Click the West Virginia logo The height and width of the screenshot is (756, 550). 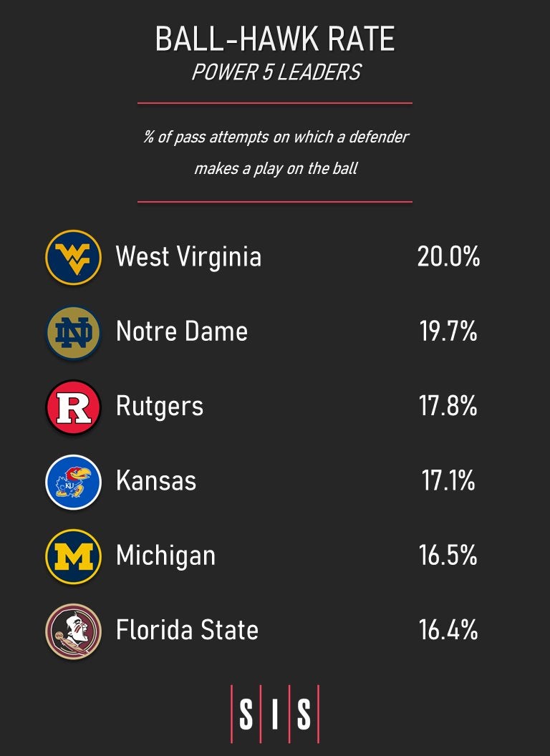click(73, 257)
